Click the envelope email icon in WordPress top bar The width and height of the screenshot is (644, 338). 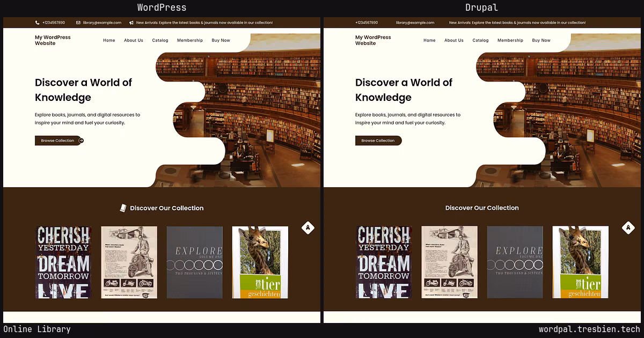[78, 23]
